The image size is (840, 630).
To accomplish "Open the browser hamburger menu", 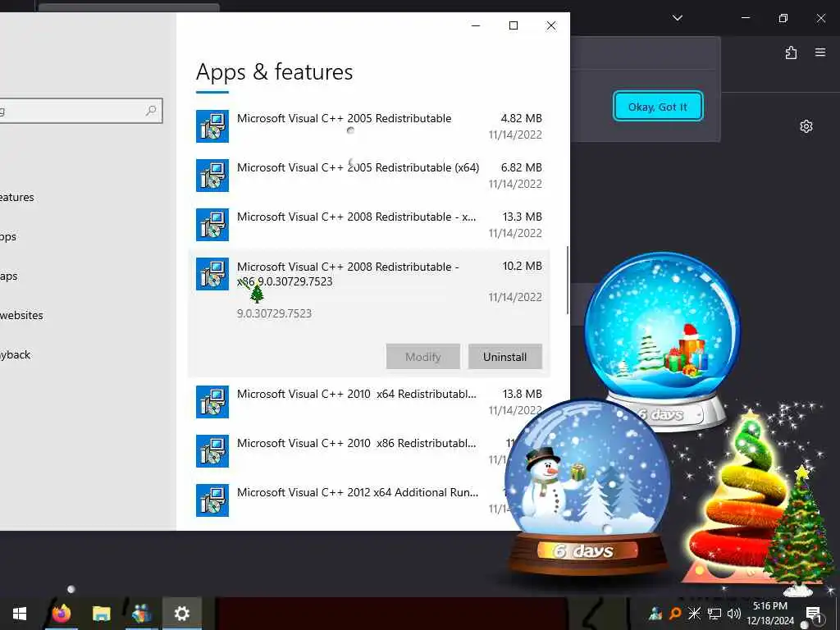I will pos(820,52).
